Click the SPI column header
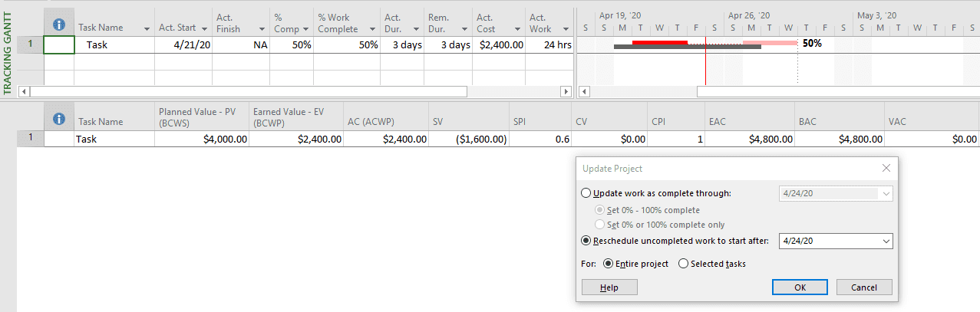This screenshot has width=980, height=312. point(540,117)
